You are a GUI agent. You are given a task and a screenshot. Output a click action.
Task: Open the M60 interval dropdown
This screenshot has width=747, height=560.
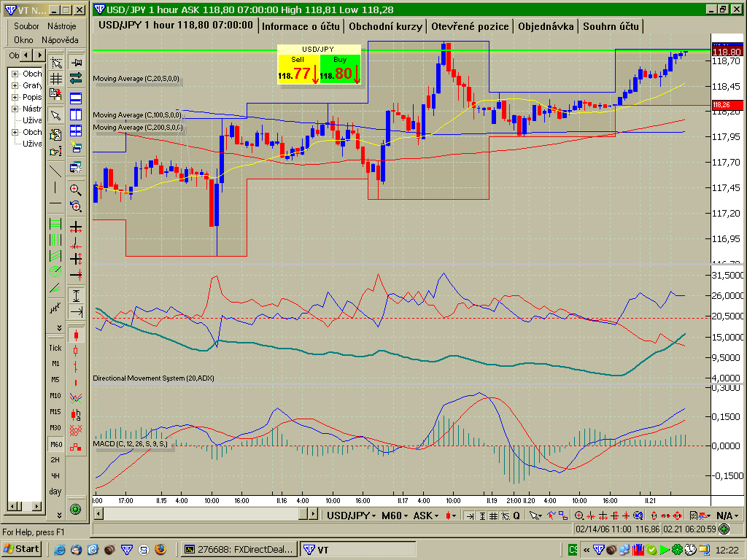(395, 516)
